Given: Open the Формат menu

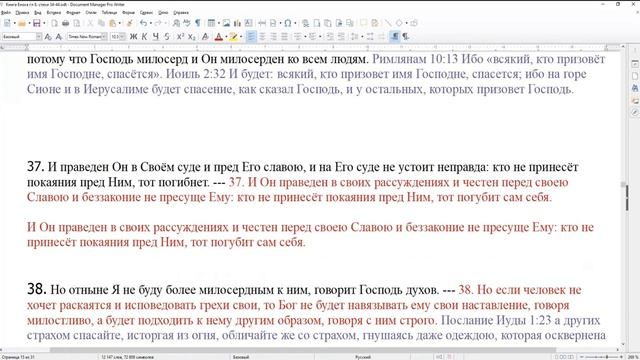Looking at the screenshot, I should pyautogui.click(x=73, y=13).
